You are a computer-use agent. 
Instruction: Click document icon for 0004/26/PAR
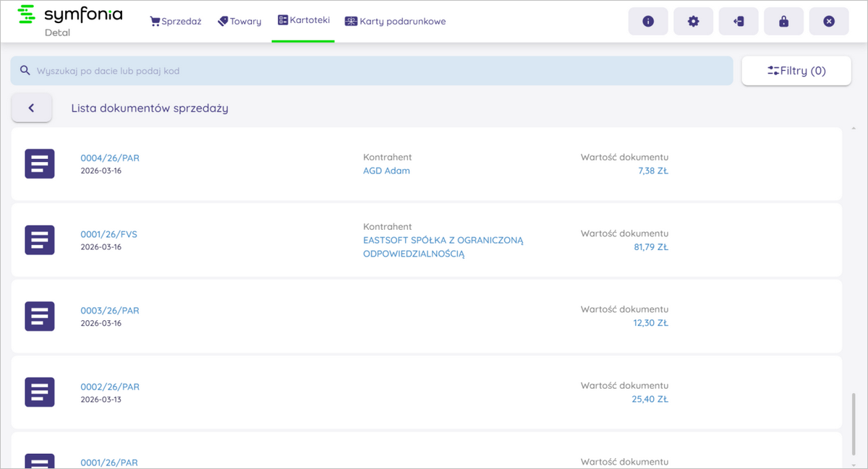[x=40, y=164]
